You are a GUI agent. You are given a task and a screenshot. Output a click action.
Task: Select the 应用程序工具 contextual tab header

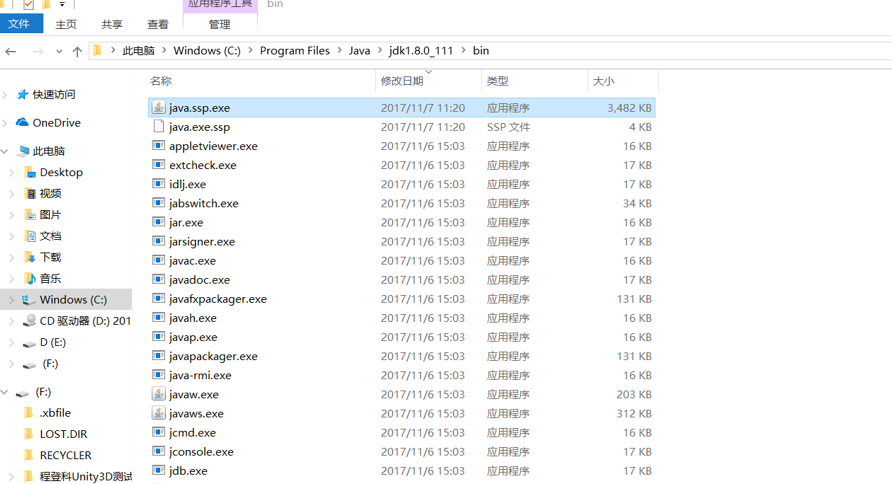pyautogui.click(x=220, y=5)
